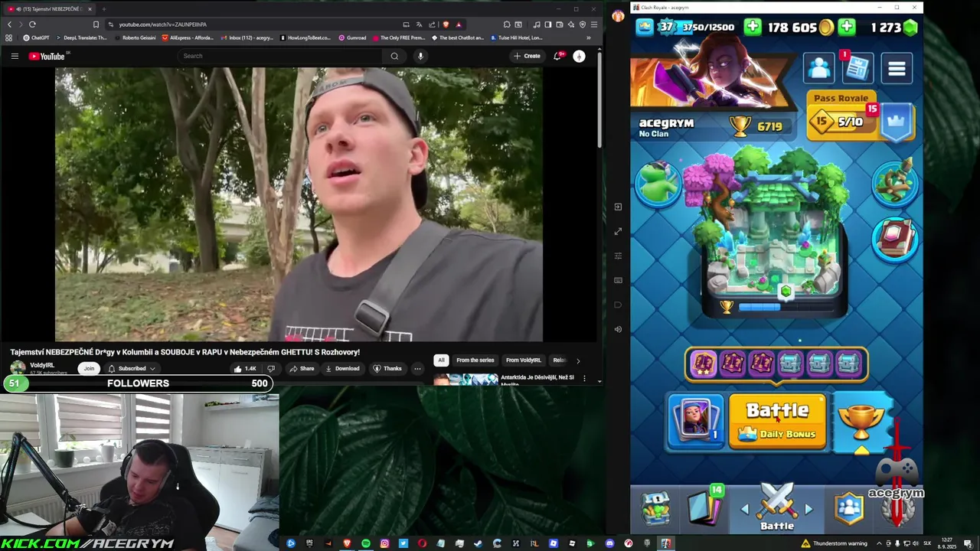Open the Pass Royale crown tier icon
Image resolution: width=980 pixels, height=551 pixels.
tap(897, 121)
